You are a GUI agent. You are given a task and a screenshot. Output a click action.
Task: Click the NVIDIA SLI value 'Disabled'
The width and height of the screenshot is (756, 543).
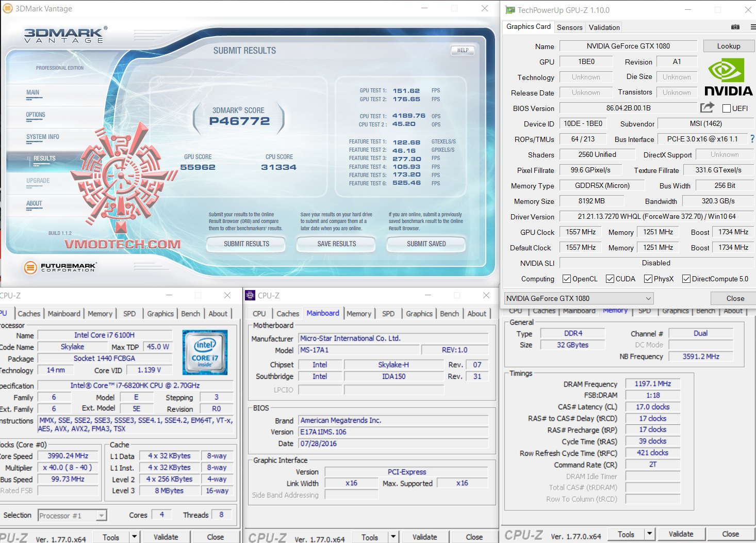coord(656,263)
